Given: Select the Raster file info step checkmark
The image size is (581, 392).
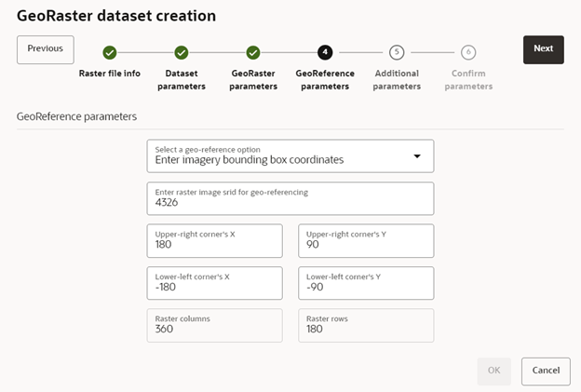Looking at the screenshot, I should [110, 53].
